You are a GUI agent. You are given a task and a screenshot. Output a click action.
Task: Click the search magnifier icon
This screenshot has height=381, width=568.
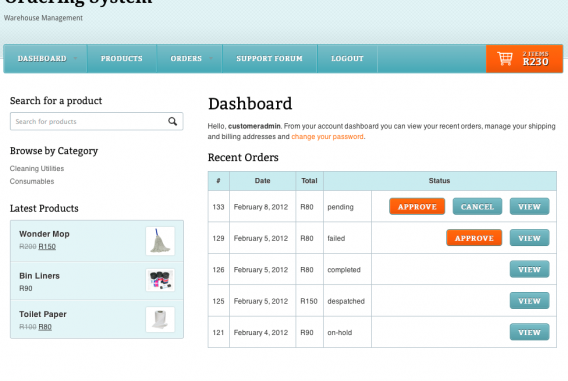pyautogui.click(x=172, y=121)
